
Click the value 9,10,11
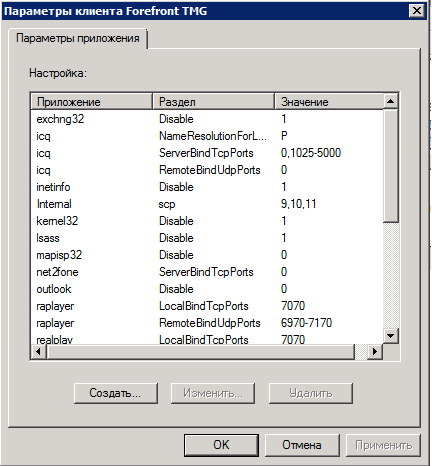coord(299,204)
